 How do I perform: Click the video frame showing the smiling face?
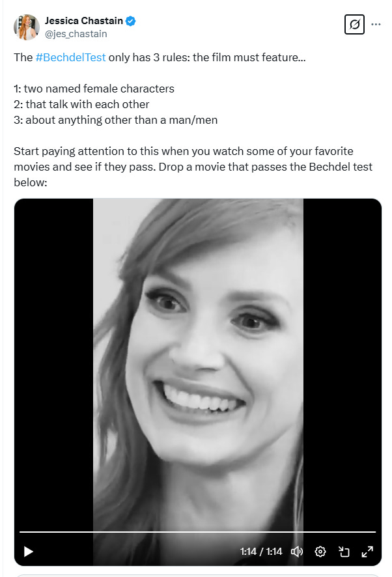(x=198, y=364)
